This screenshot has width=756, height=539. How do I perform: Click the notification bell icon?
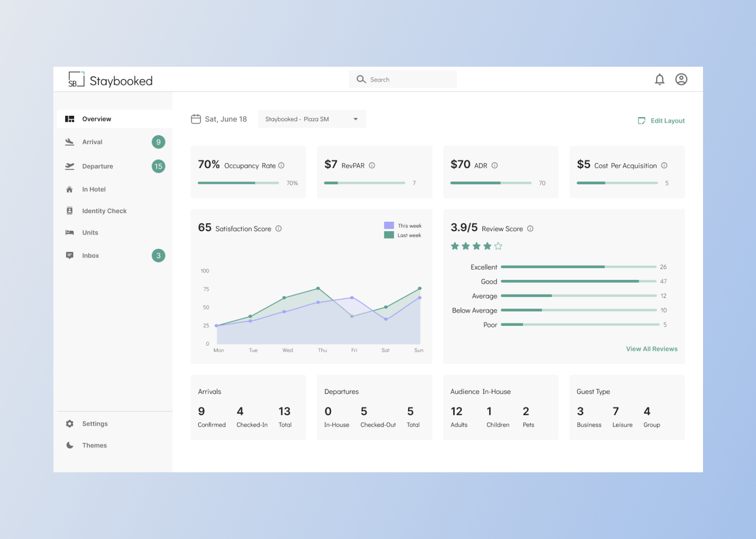point(660,79)
